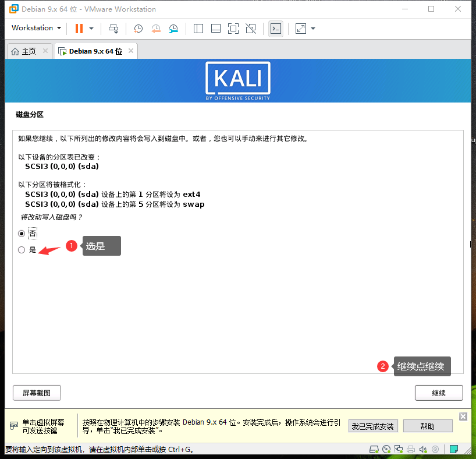
Task: Click the hard disk status icon
Action: (374, 449)
